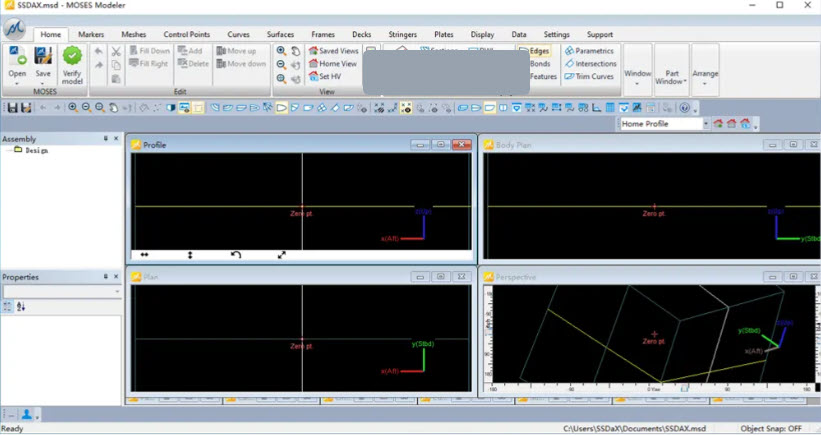Toggle Features display

[x=543, y=76]
